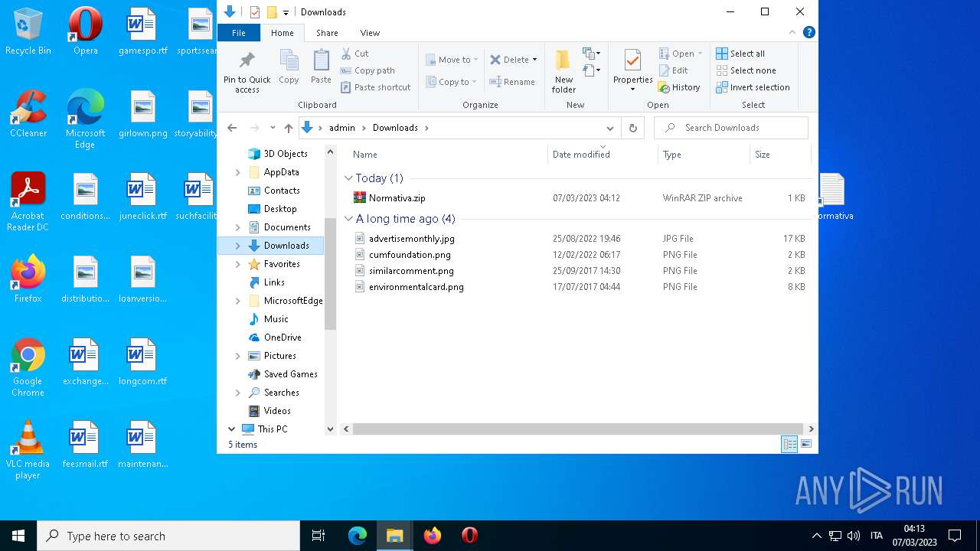The image size is (980, 551).
Task: Click Select all in ribbon
Action: [x=740, y=54]
